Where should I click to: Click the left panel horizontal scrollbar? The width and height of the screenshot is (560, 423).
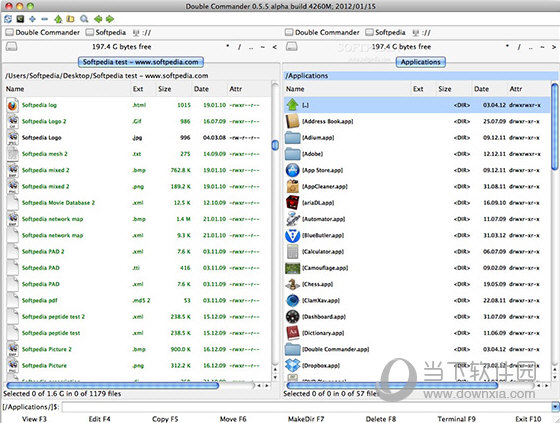(113, 385)
